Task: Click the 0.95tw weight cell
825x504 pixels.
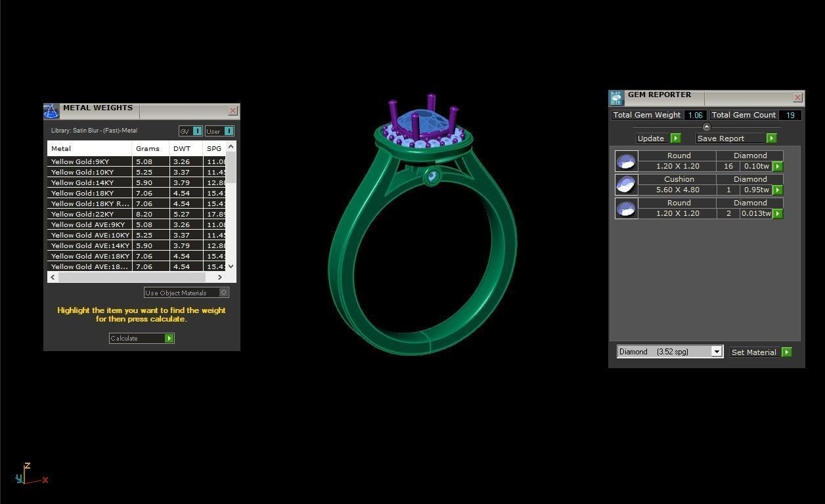Action: 756,190
